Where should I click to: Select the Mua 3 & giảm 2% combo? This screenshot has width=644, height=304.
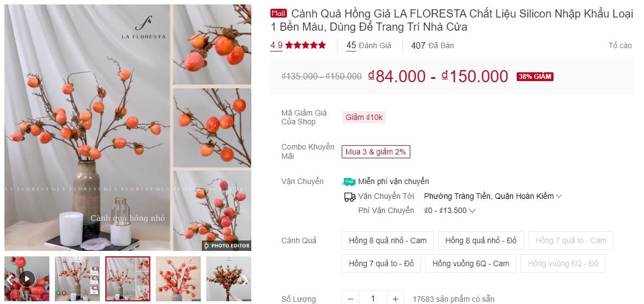point(376,152)
